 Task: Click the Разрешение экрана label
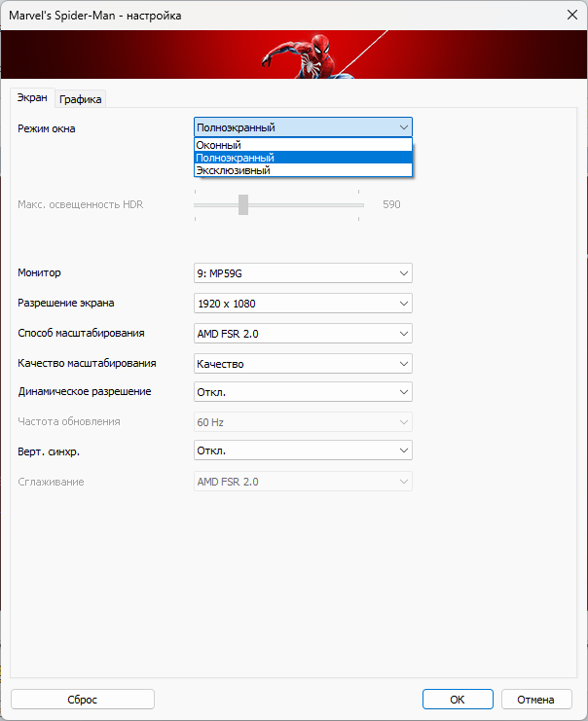point(66,303)
